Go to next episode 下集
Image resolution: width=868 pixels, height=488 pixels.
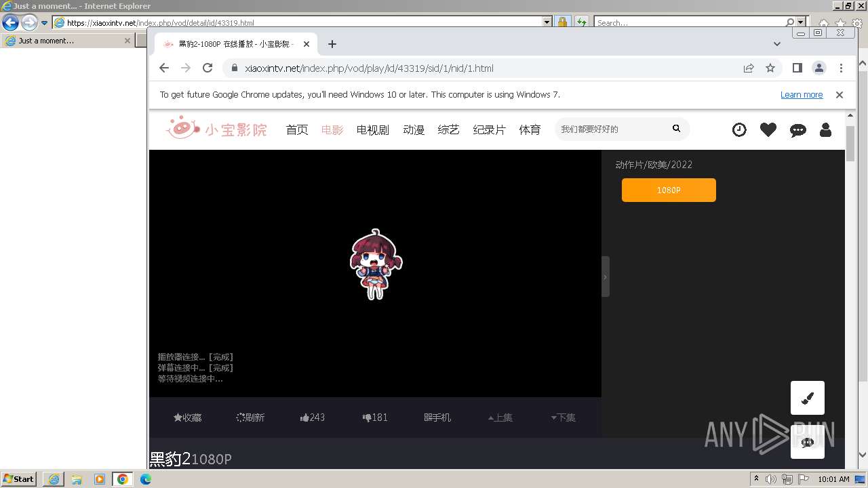(563, 418)
